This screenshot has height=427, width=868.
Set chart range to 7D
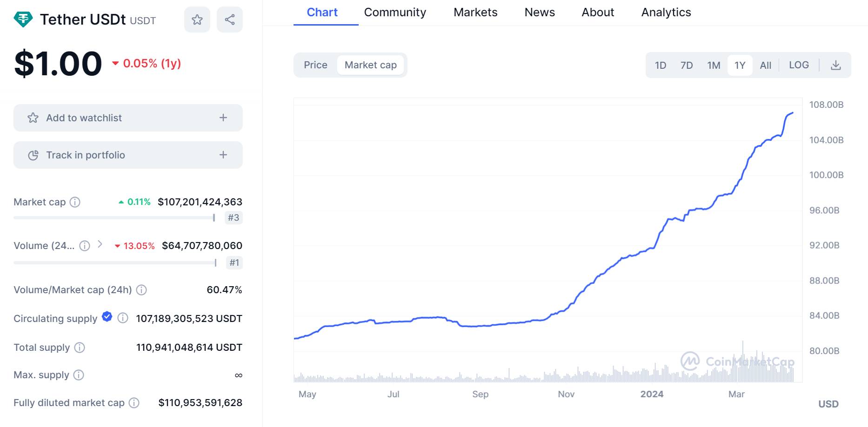[x=687, y=65]
